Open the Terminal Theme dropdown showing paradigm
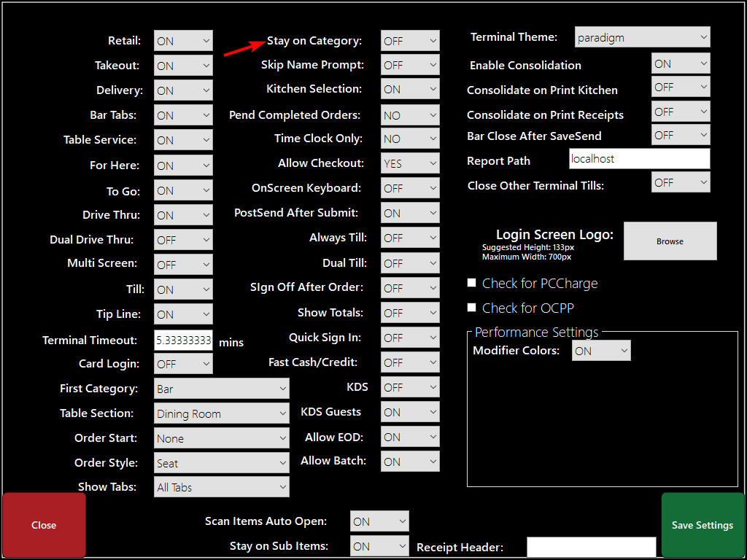747x560 pixels. [642, 37]
